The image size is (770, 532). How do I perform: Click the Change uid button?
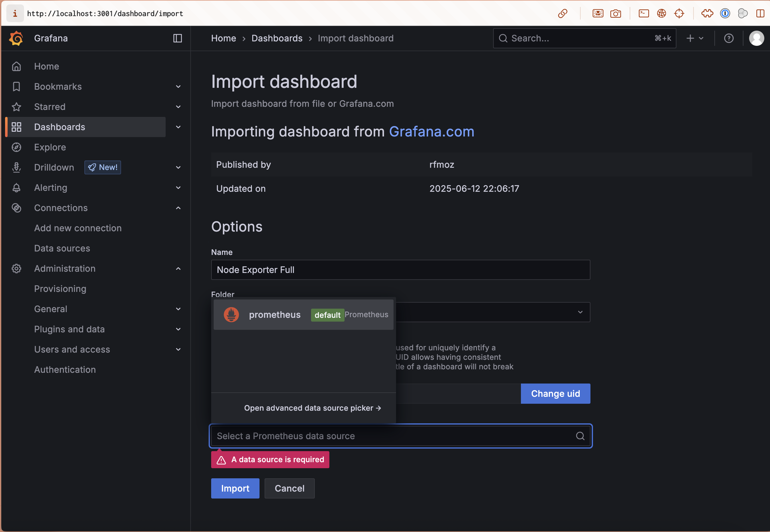pyautogui.click(x=556, y=394)
